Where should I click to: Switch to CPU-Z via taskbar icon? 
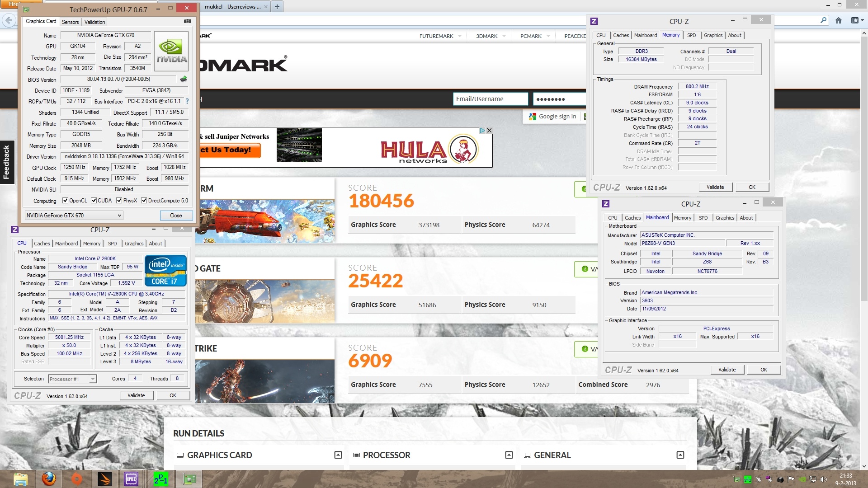(132, 479)
